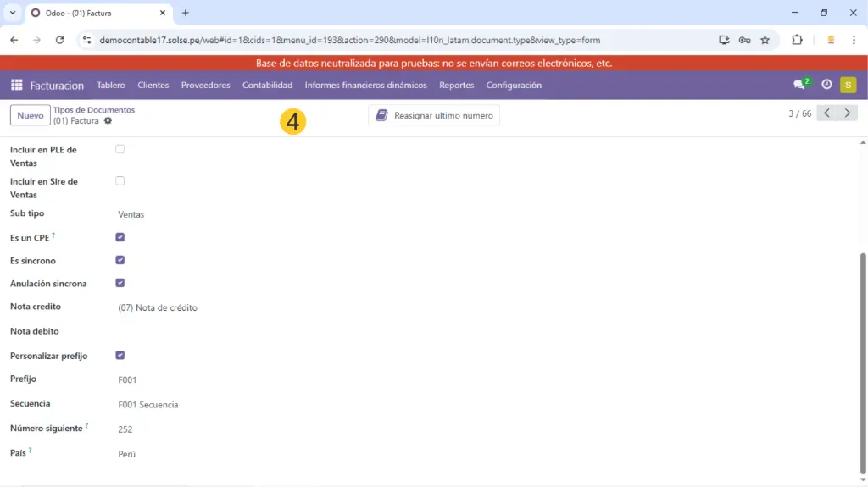Click the Nuevo button
868x487 pixels.
(30, 115)
